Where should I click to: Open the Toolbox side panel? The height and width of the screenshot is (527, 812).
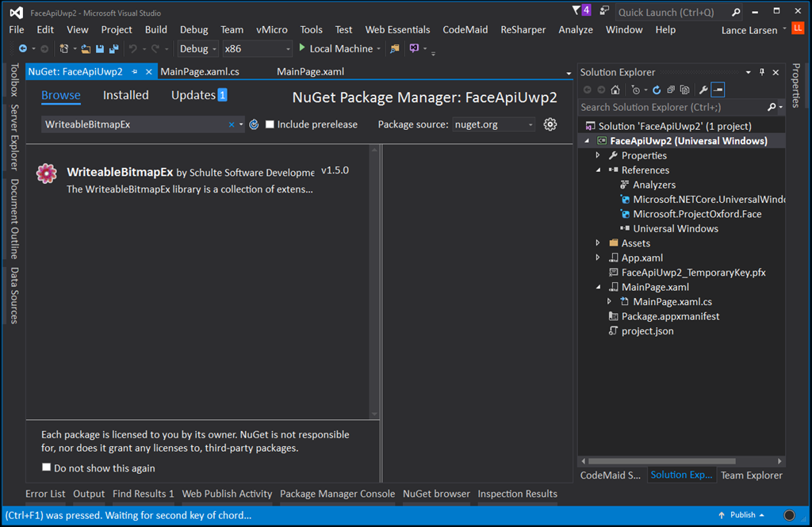pos(14,80)
